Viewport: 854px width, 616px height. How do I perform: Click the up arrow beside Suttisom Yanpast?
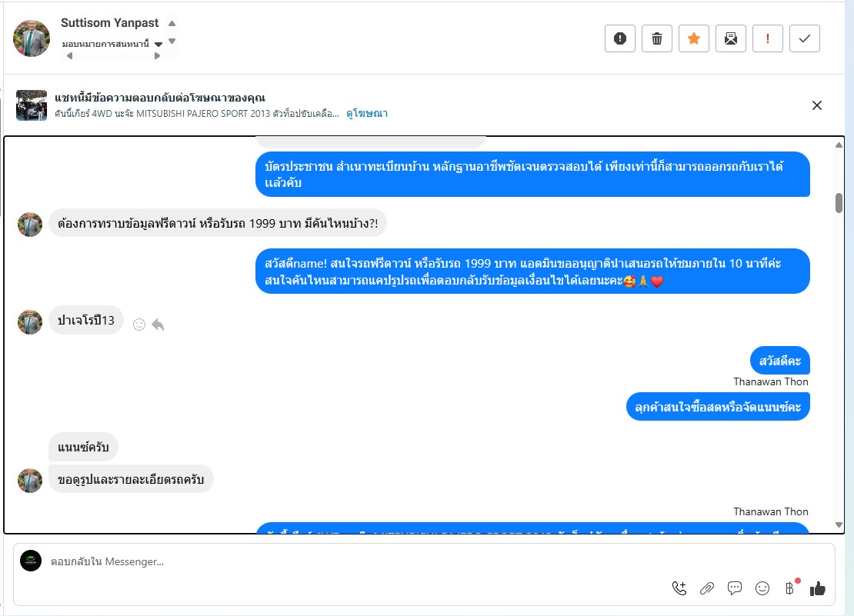[x=172, y=23]
